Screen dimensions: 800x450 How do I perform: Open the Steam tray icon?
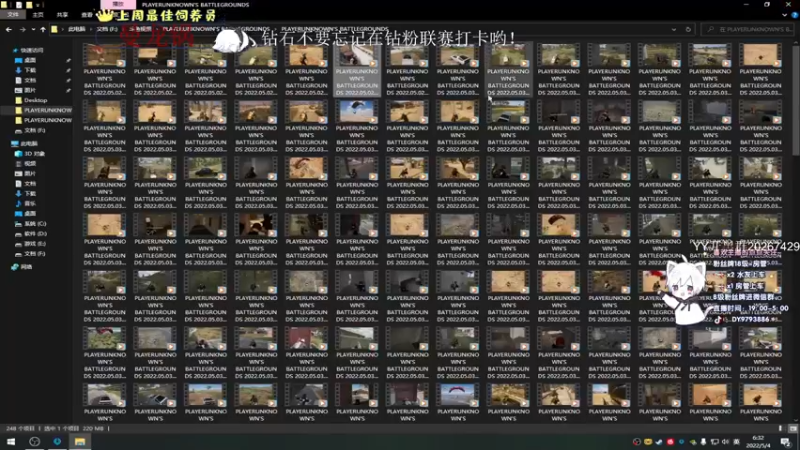tap(659, 442)
